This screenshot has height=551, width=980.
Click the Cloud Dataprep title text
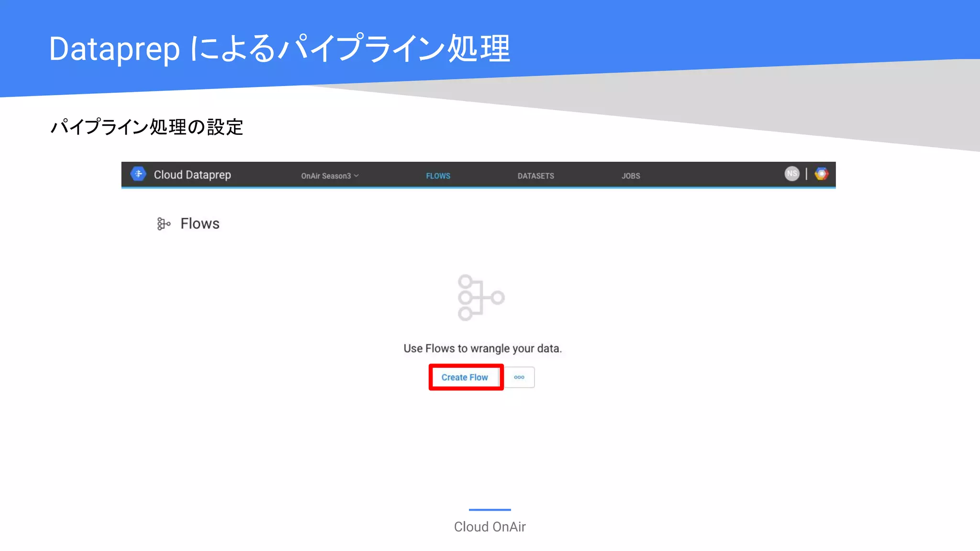(x=192, y=175)
